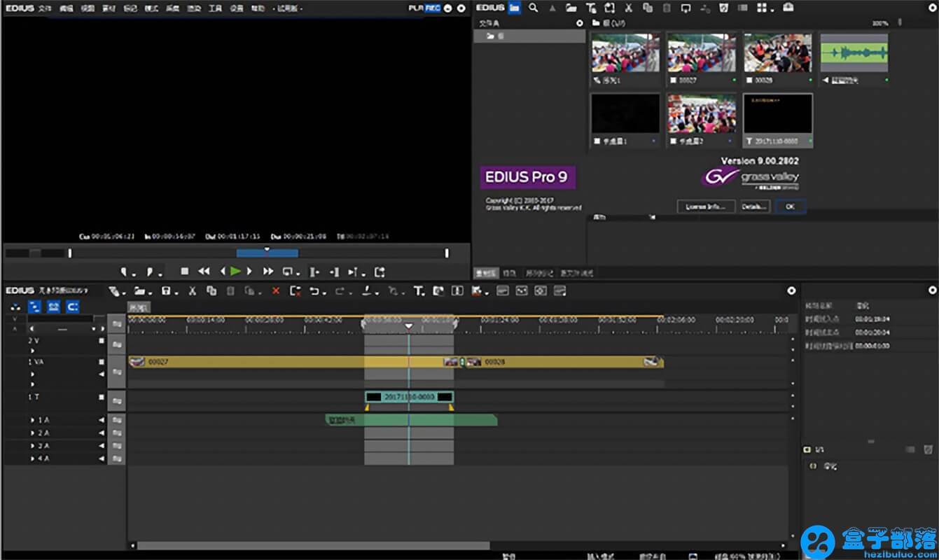Mute the 1 A audio track speaker
This screenshot has height=560, width=939.
102,420
